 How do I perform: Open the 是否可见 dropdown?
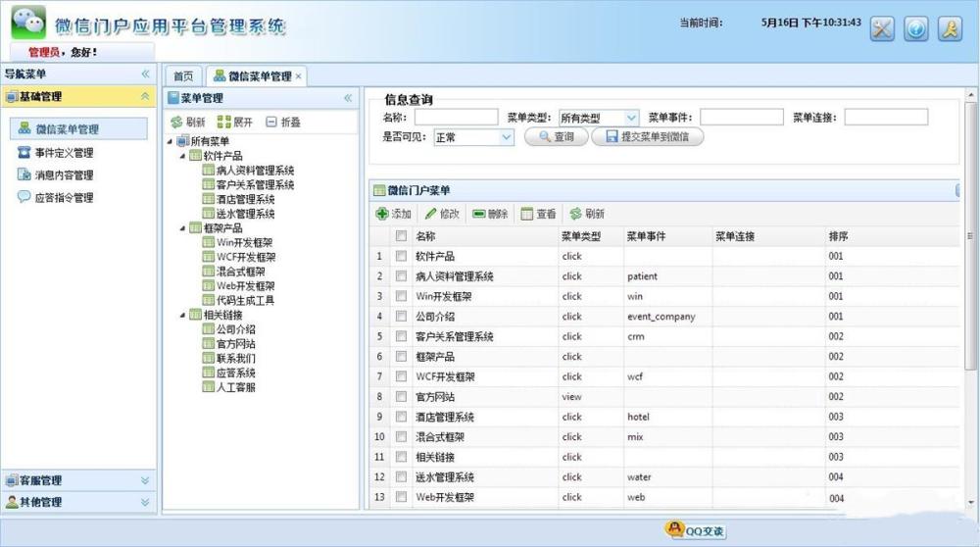point(506,137)
